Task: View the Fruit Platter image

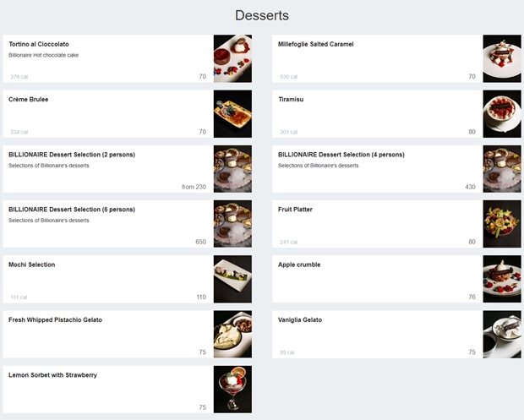Action: (502, 224)
